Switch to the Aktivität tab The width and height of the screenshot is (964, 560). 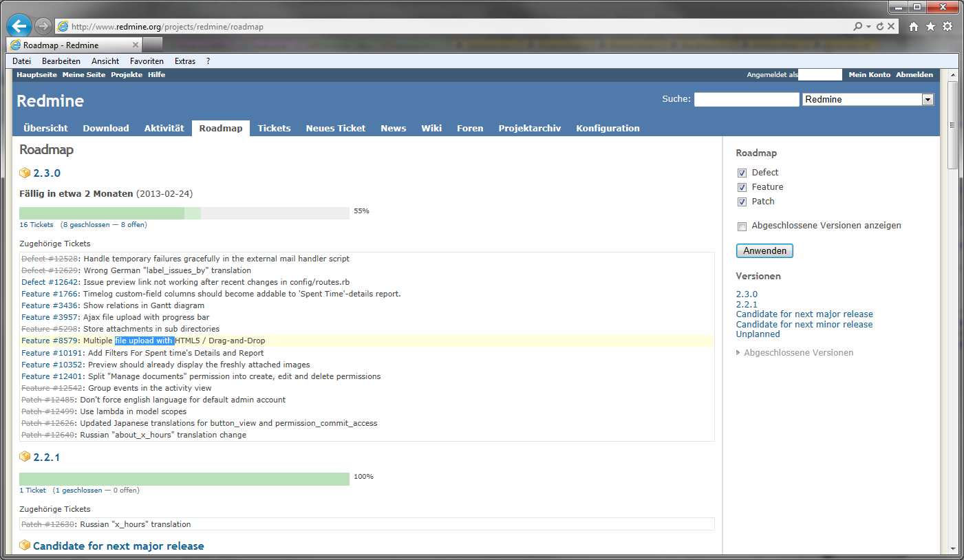[164, 128]
